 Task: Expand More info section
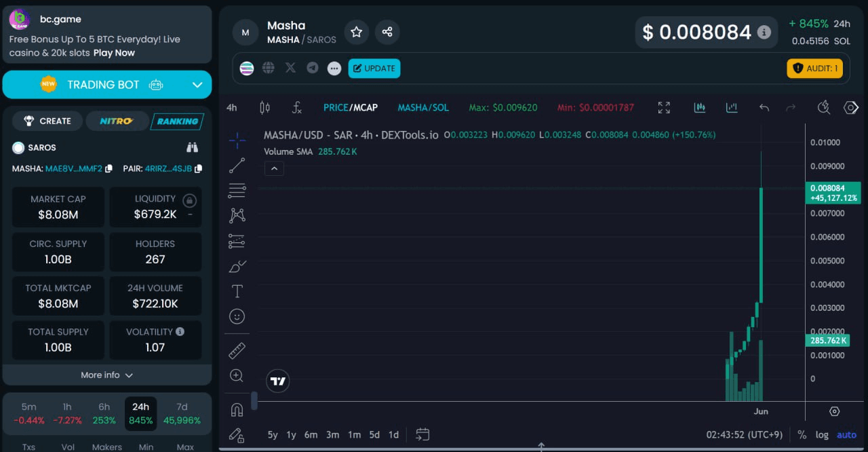pos(107,375)
